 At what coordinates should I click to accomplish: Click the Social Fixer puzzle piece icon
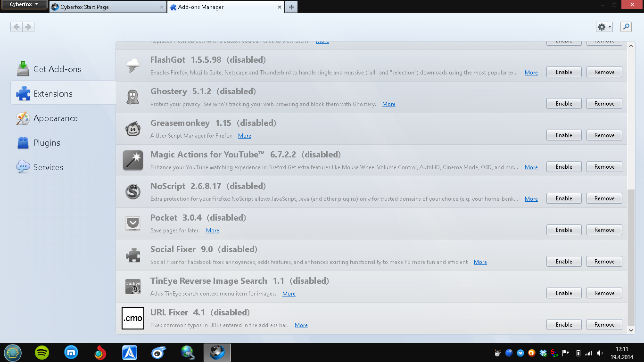click(133, 255)
